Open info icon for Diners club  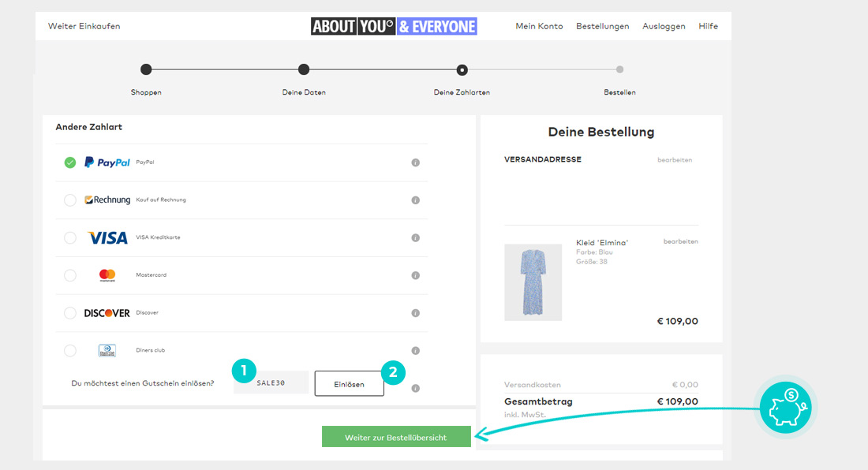coord(415,351)
